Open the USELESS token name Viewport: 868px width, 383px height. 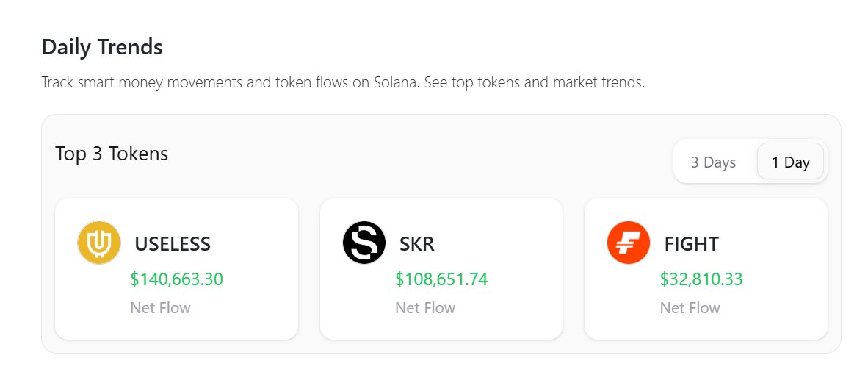pos(173,243)
